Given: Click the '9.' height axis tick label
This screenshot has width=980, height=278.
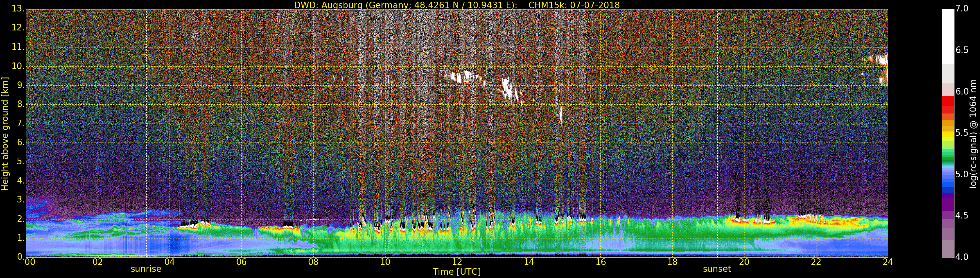Looking at the screenshot, I should [21, 85].
